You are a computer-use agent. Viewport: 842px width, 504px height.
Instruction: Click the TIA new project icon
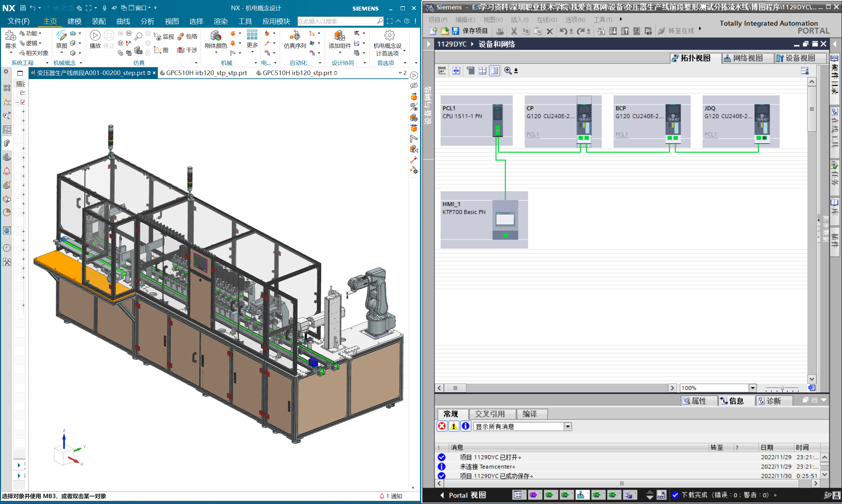coord(434,31)
